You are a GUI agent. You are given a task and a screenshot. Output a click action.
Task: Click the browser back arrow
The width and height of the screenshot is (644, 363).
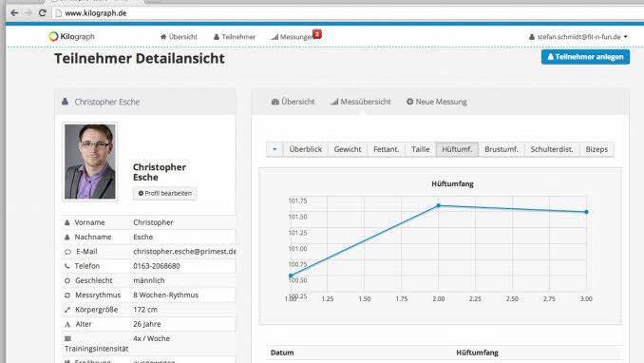click(14, 12)
